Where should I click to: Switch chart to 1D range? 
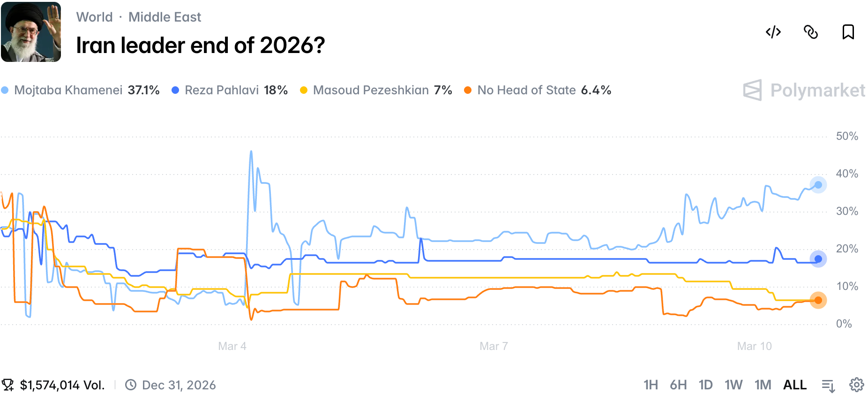pyautogui.click(x=705, y=385)
